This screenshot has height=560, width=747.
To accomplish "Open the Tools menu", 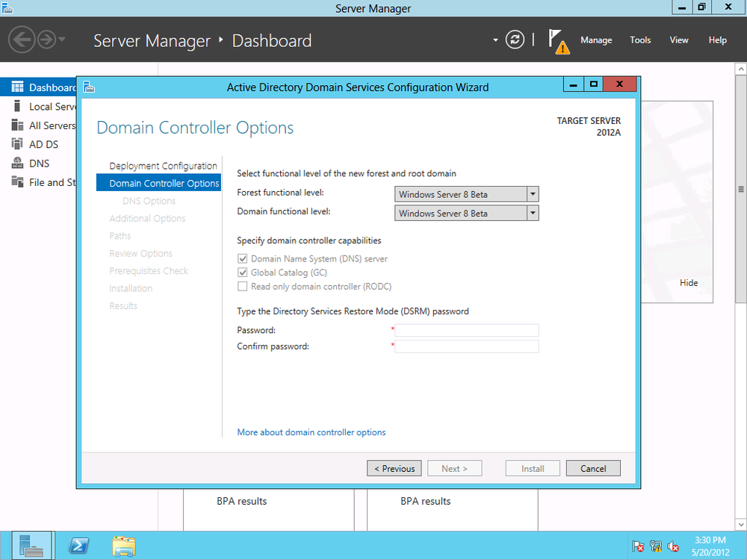I will 640,40.
